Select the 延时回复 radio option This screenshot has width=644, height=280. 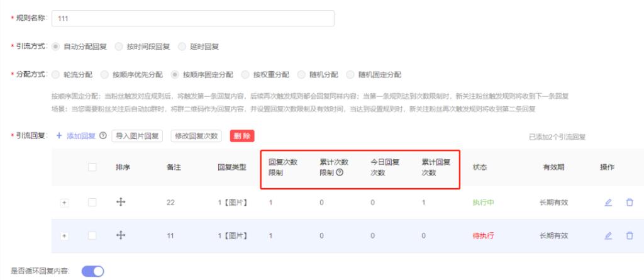(x=182, y=47)
